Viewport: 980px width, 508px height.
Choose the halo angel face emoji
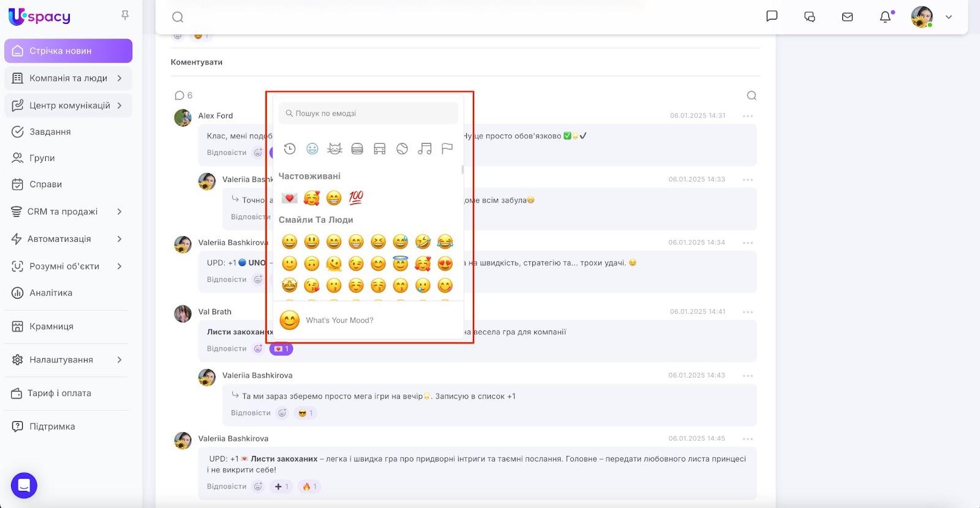[x=401, y=264]
